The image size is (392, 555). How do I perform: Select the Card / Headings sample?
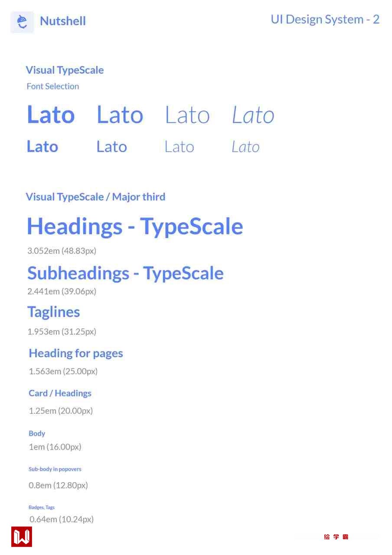60,393
